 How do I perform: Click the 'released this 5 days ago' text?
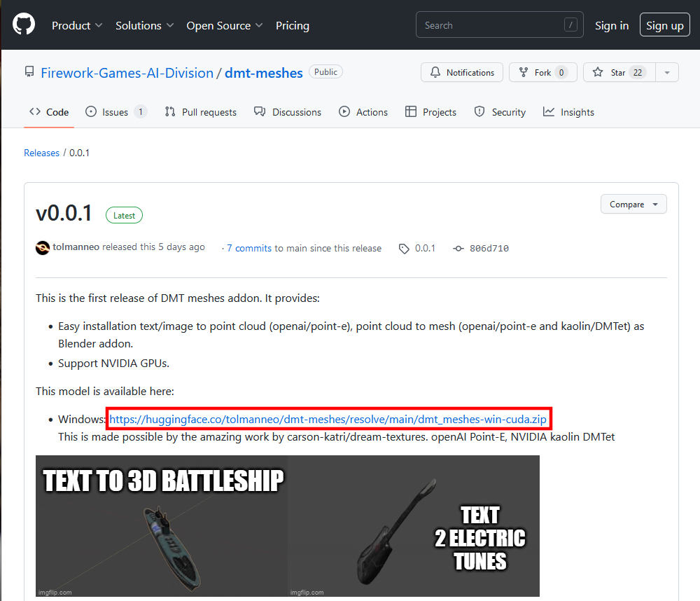click(x=153, y=247)
